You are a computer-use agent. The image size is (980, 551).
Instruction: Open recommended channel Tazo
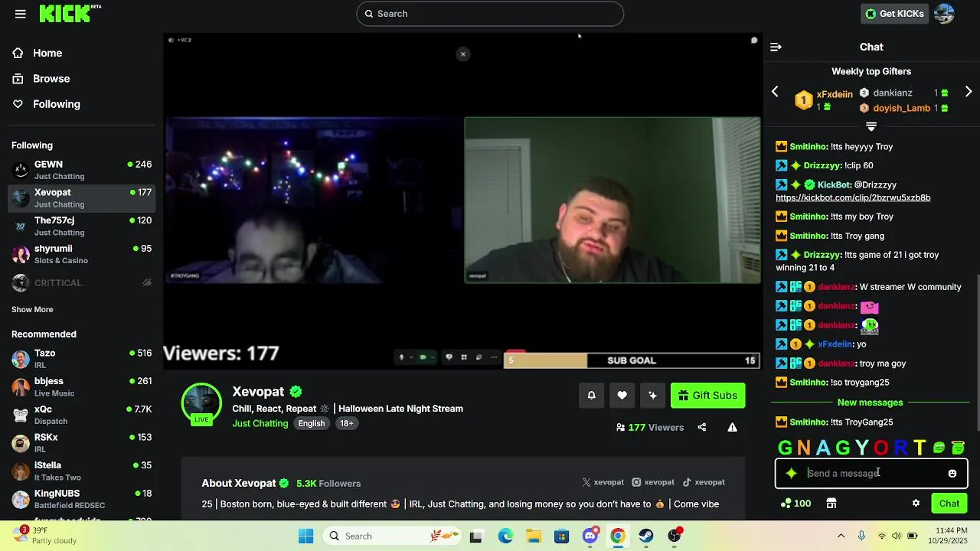82,359
